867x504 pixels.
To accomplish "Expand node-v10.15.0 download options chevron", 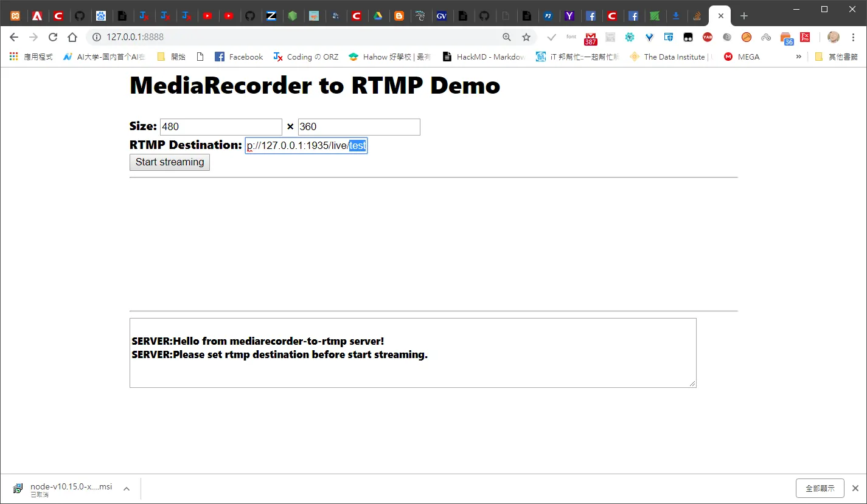I will pyautogui.click(x=126, y=488).
